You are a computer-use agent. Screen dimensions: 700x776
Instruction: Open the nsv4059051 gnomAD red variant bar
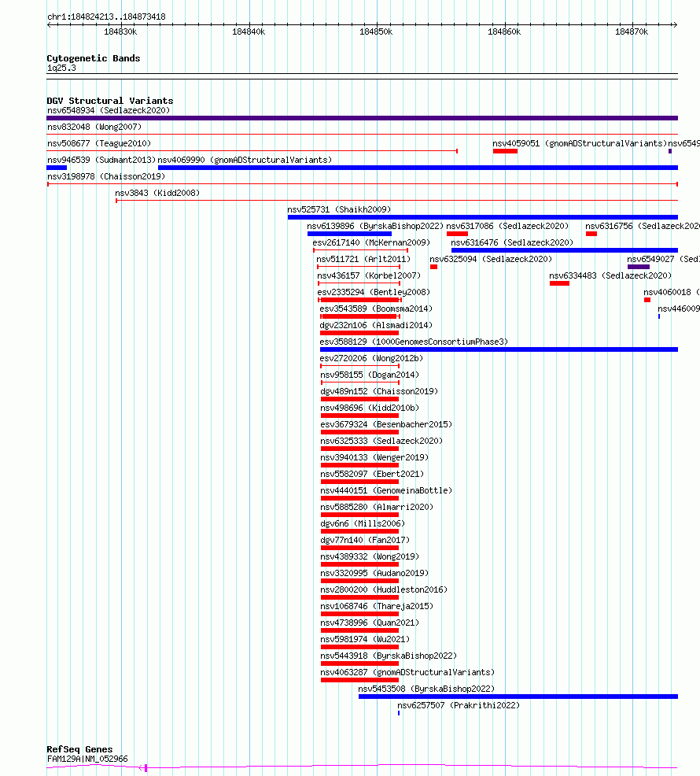[505, 151]
